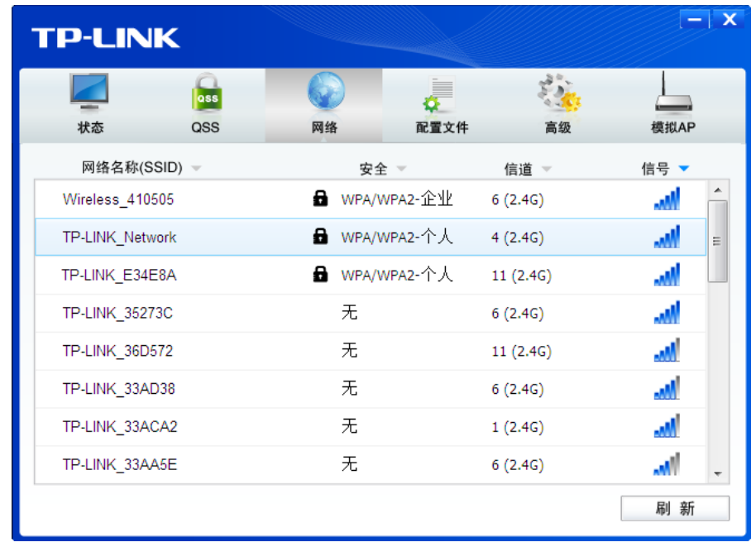Click channel 4 (2.4G) cell
Viewport: 756px width, 547px height.
click(x=517, y=238)
